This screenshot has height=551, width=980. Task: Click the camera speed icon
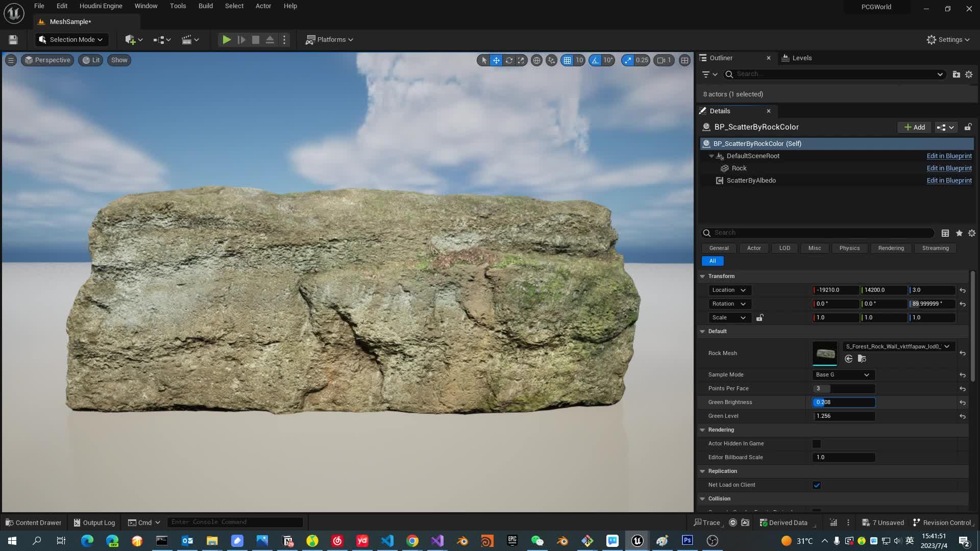tap(662, 60)
